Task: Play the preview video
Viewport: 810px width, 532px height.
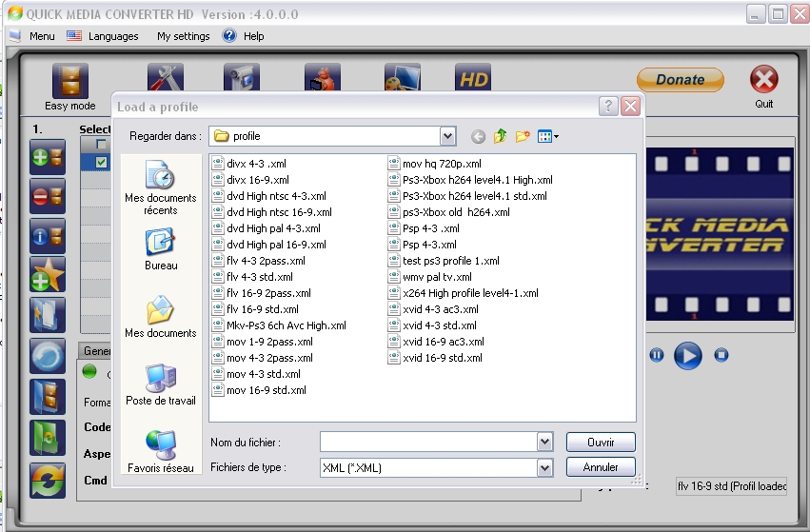Action: [x=687, y=355]
